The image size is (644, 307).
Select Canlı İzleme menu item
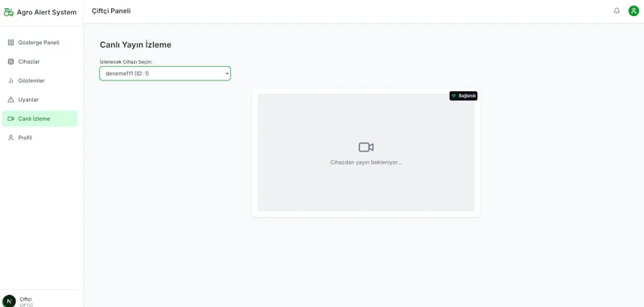click(x=39, y=118)
